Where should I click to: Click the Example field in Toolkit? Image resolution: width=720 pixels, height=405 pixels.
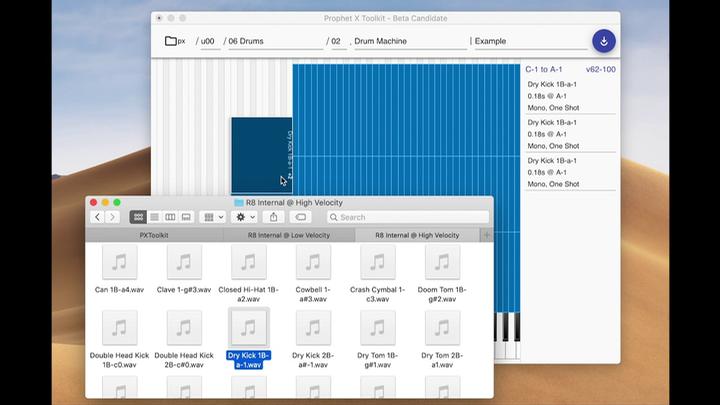point(531,41)
